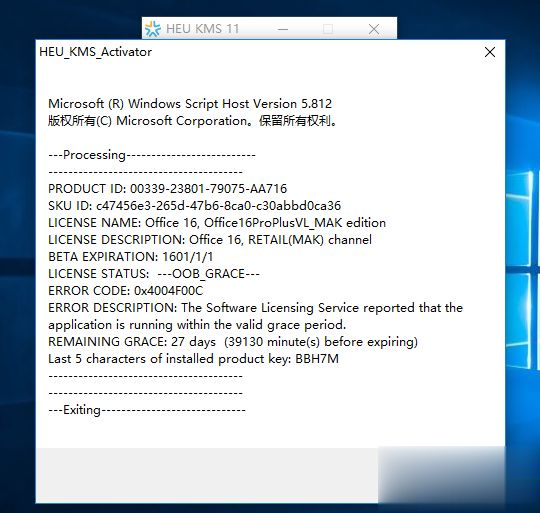Click the ERROR CODE 0x4004F00C line
The width and height of the screenshot is (540, 513).
click(x=125, y=291)
